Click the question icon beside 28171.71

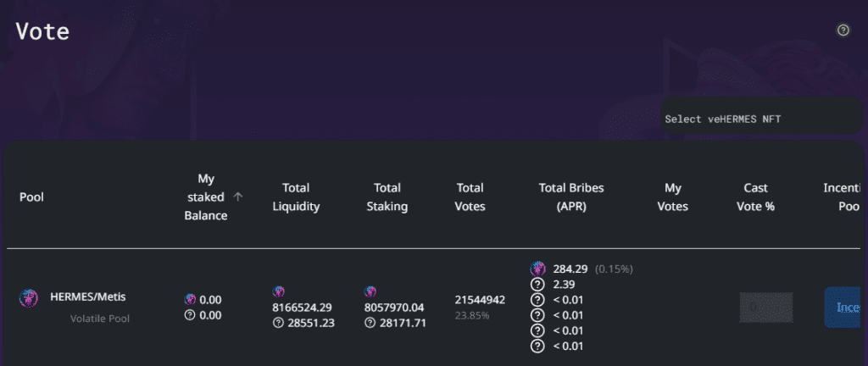370,323
